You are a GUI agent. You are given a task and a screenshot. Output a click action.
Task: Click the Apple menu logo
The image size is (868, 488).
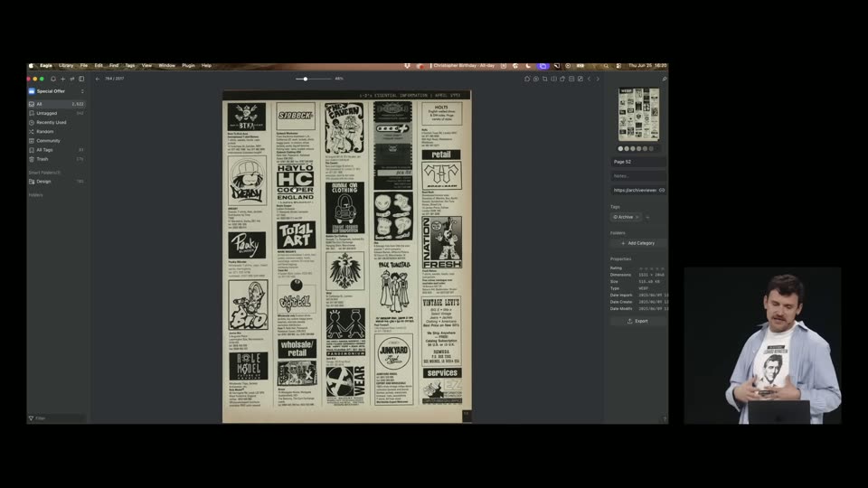coord(32,65)
